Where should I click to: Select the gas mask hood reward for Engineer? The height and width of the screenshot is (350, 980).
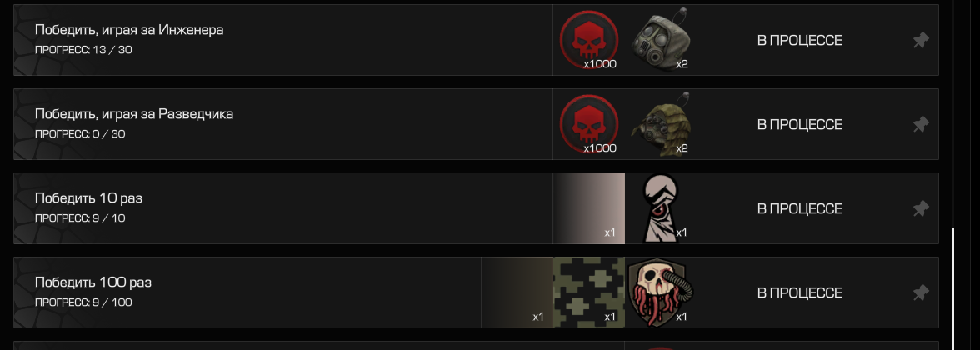[661, 40]
